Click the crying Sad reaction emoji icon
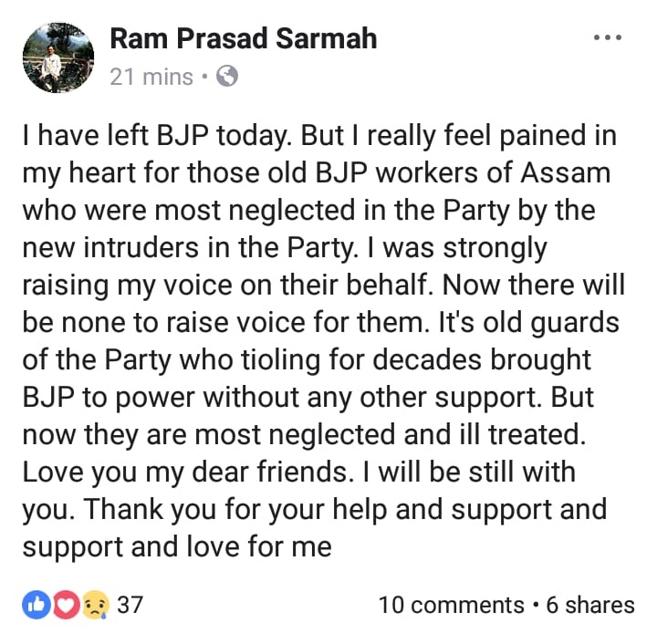The height and width of the screenshot is (644, 657). [x=96, y=605]
